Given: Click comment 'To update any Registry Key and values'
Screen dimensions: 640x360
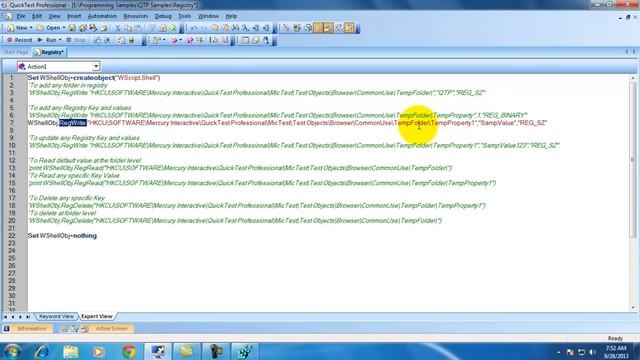Looking at the screenshot, I should (84, 138).
